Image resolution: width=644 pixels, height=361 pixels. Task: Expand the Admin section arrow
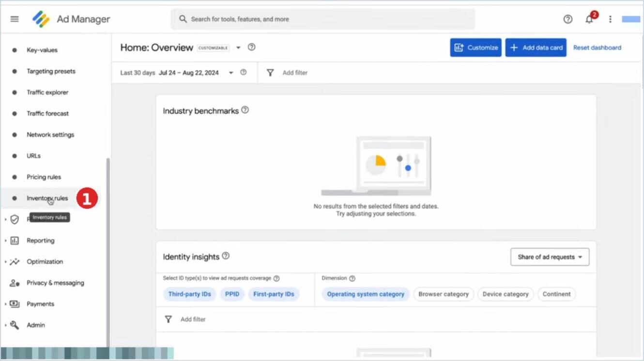point(6,325)
